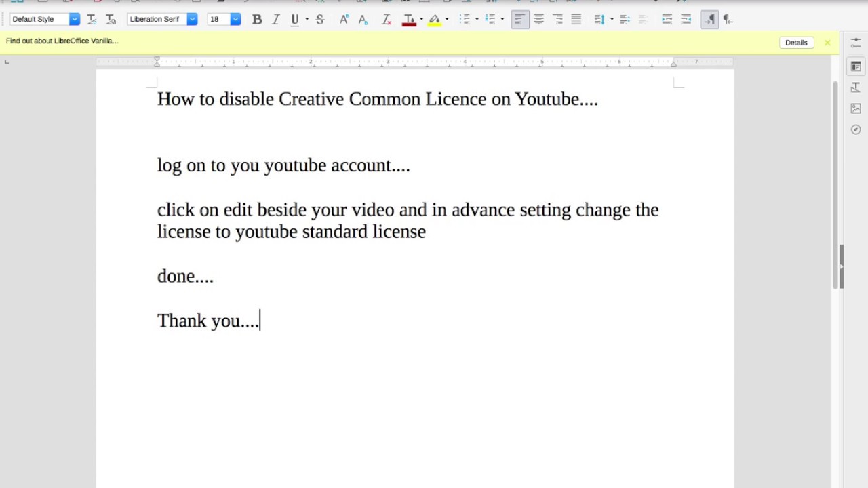Decrease the paragraph indent
This screenshot has height=488, width=868.
686,20
